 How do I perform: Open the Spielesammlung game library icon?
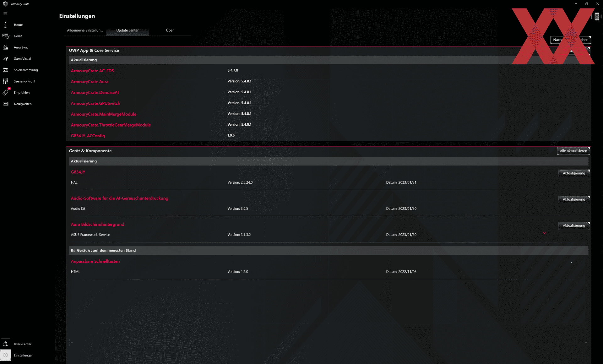tap(5, 70)
